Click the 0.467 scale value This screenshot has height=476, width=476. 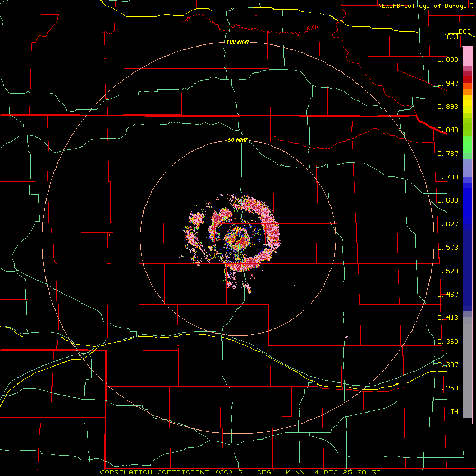point(448,295)
